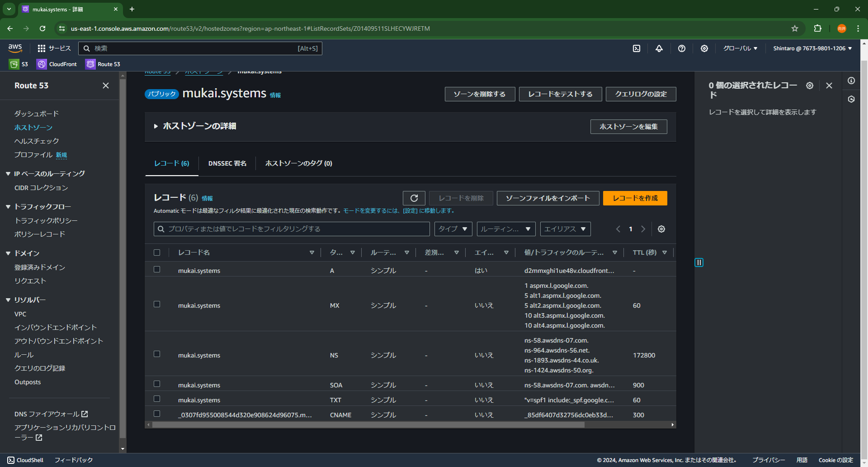Go to next records page
This screenshot has height=467, width=868.
pos(643,229)
